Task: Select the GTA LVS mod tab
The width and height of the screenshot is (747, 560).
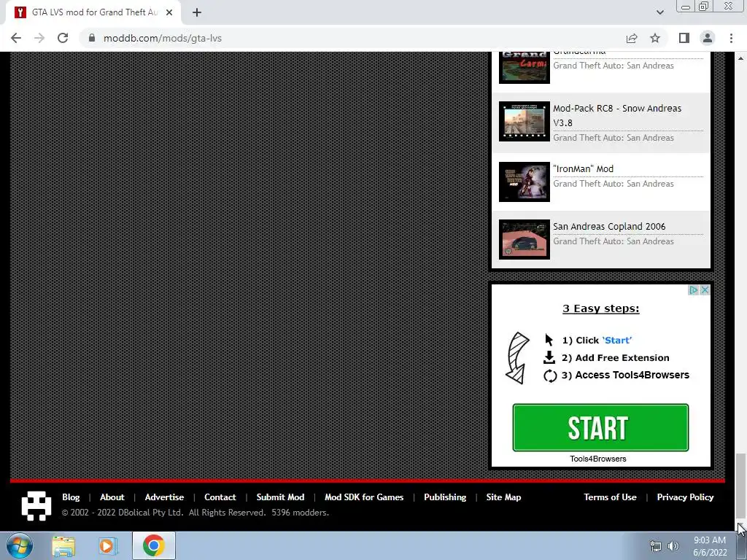Action: (93, 12)
